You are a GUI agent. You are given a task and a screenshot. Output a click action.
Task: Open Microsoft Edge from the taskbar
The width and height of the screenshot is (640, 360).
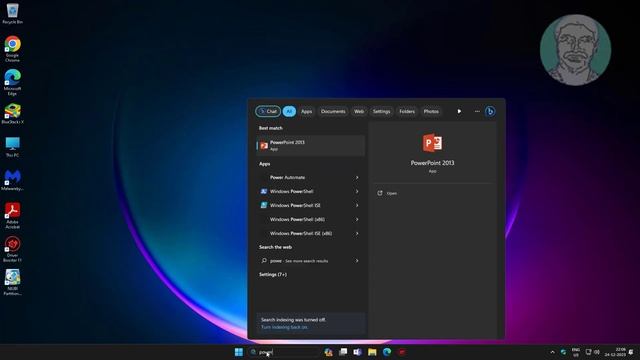tap(387, 352)
